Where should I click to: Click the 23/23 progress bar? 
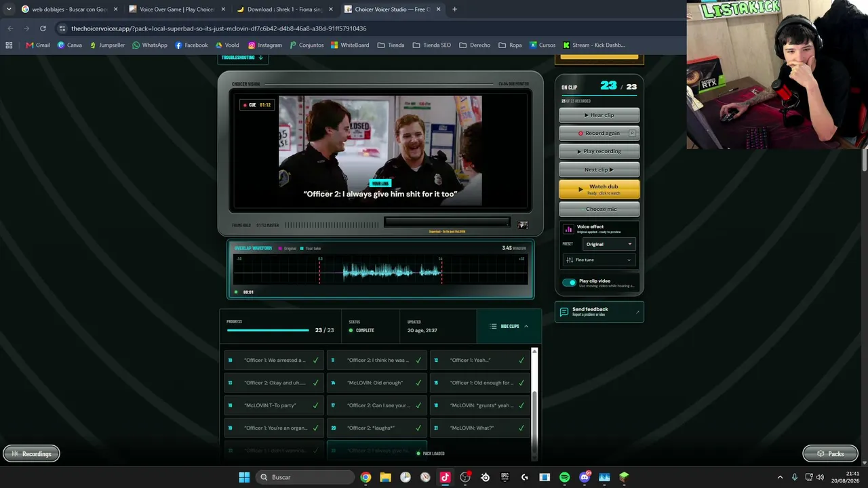click(x=268, y=330)
